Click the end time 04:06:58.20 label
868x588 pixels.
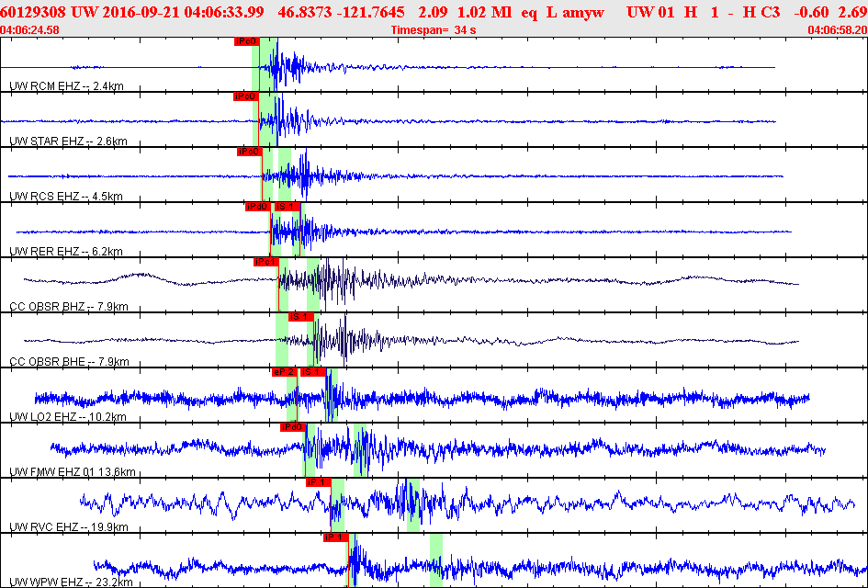click(838, 30)
